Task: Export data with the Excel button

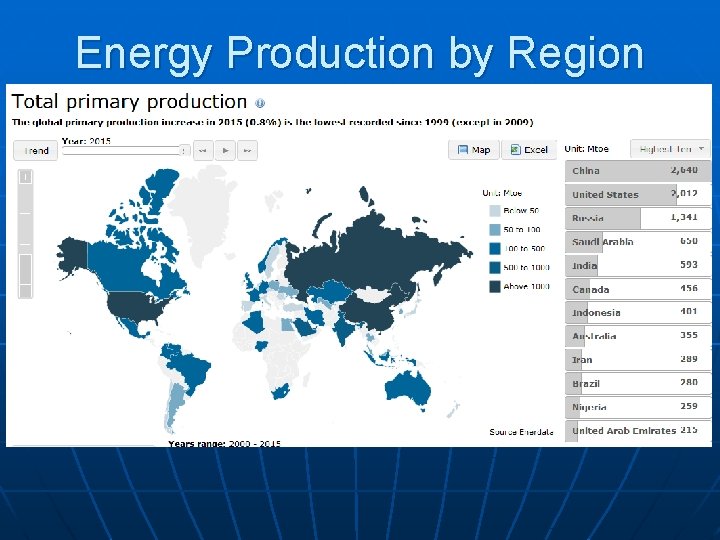Action: [x=529, y=150]
